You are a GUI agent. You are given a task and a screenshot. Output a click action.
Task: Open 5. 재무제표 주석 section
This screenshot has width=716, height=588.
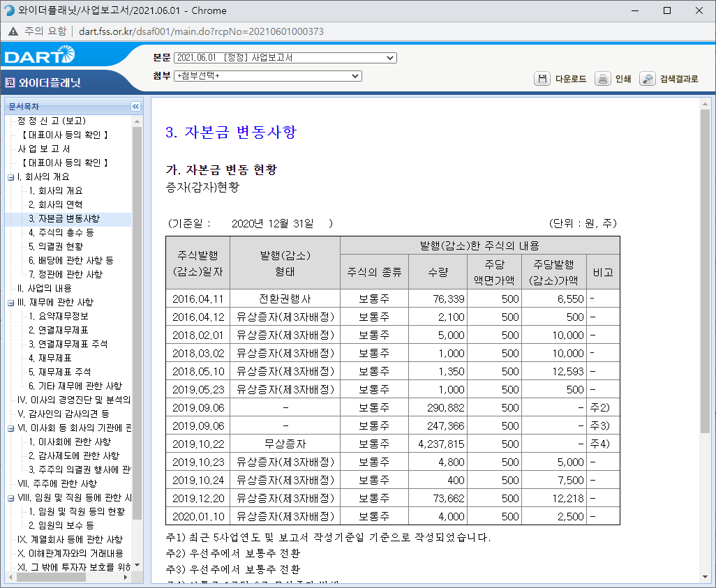point(60,372)
